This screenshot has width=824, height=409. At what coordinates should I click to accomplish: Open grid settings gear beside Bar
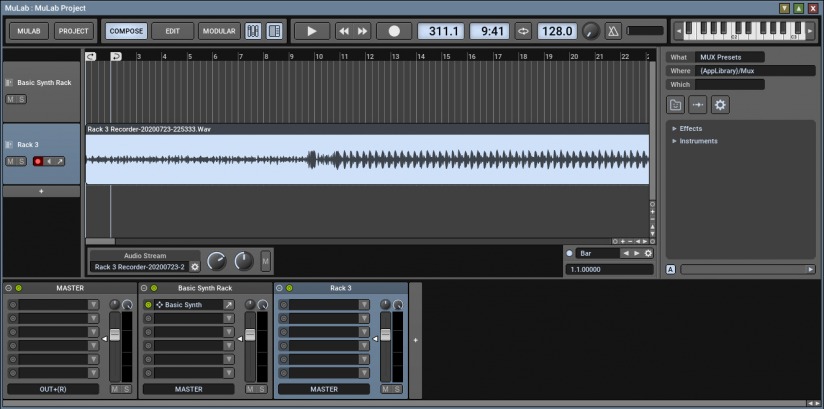(x=648, y=253)
